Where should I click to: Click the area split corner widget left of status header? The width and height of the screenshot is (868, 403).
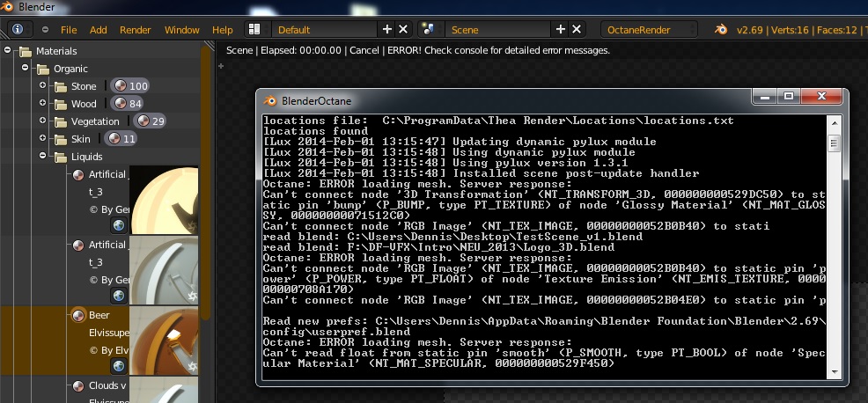click(210, 46)
